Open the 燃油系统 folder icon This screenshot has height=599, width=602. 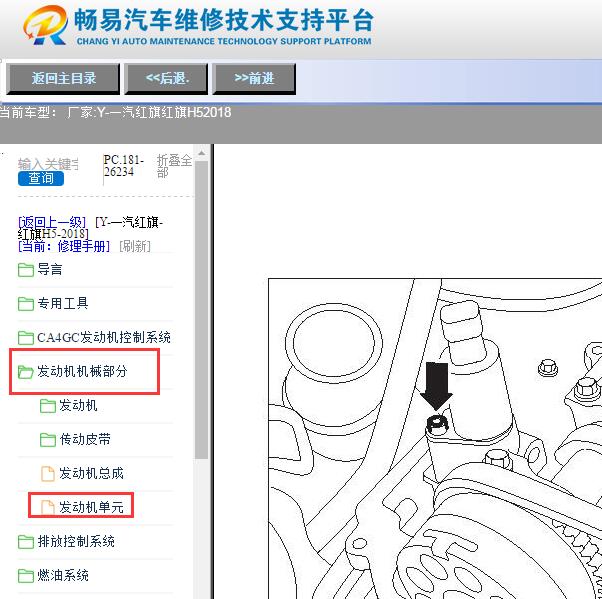click(26, 575)
